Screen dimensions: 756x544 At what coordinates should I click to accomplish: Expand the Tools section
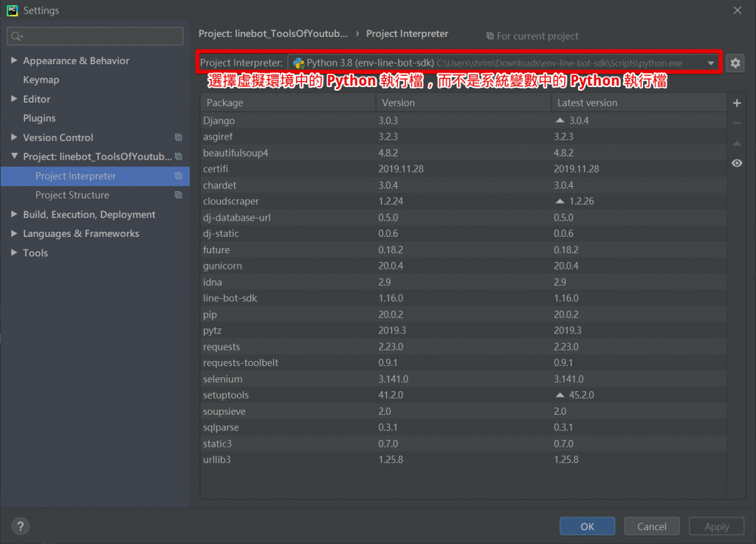pyautogui.click(x=14, y=252)
